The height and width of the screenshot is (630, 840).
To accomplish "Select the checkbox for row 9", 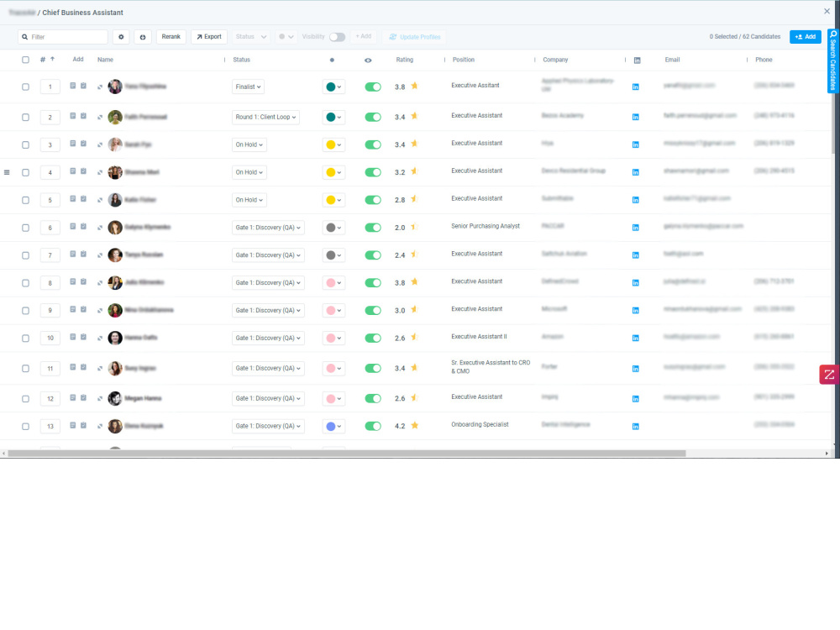I will coord(25,311).
